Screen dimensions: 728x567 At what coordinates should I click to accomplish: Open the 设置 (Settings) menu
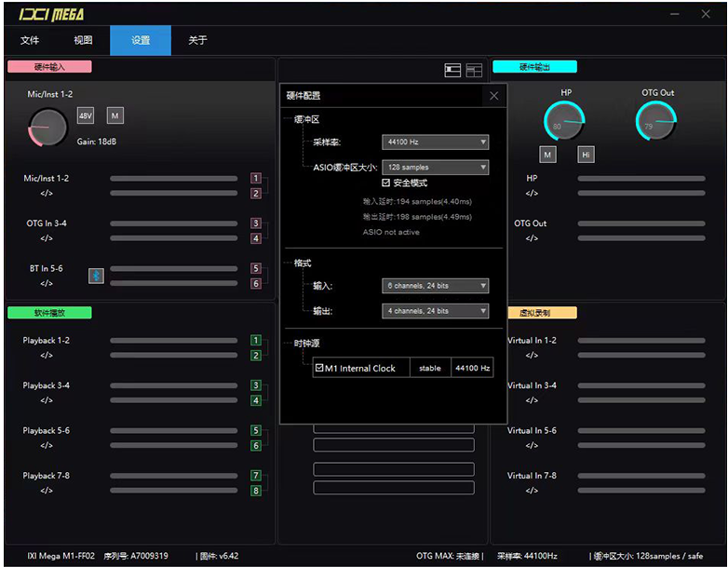[x=141, y=40]
